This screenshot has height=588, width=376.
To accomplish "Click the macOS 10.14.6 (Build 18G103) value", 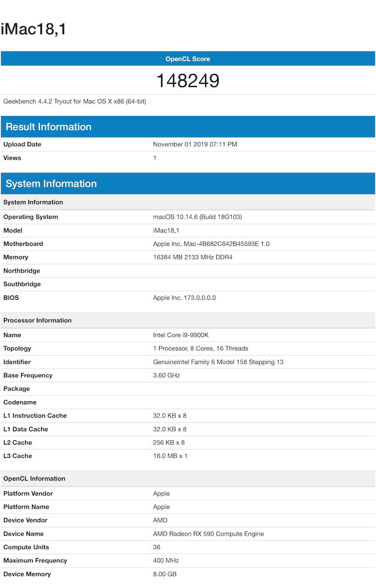I will point(198,217).
